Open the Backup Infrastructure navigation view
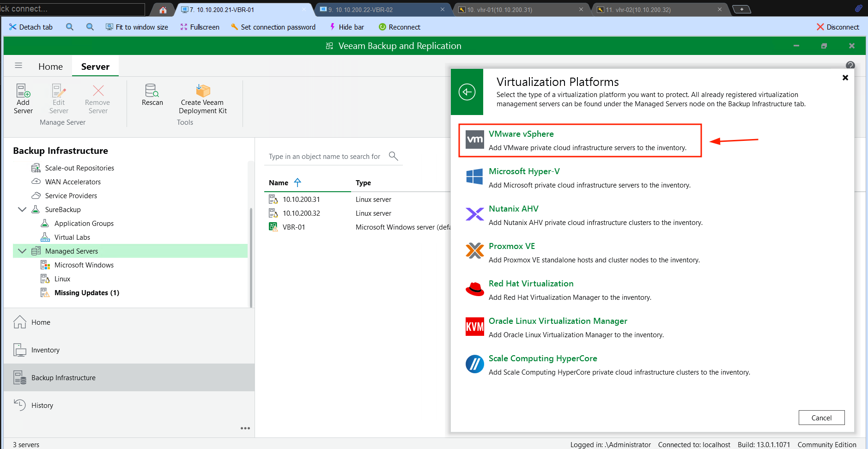868x449 pixels. coord(129,377)
